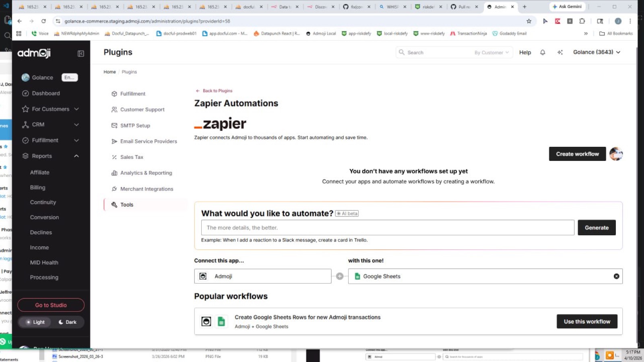Image resolution: width=644 pixels, height=362 pixels.
Task: Click the Fulfillment plugin category icon
Action: (114, 94)
